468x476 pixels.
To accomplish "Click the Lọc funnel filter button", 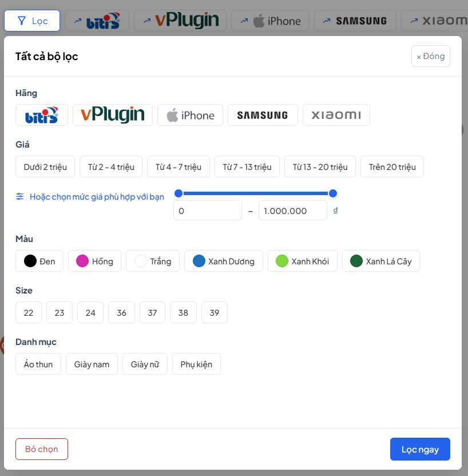I will coord(32,21).
